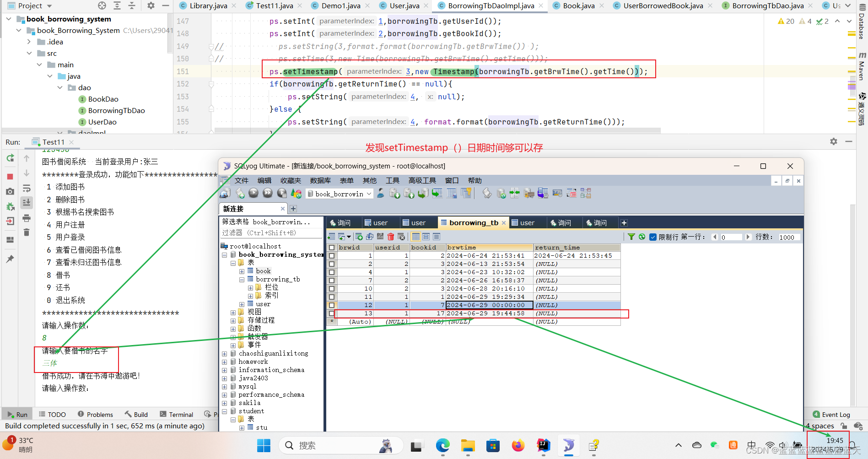Open the Event Log
Screen dimensions: 868x459
(831, 414)
